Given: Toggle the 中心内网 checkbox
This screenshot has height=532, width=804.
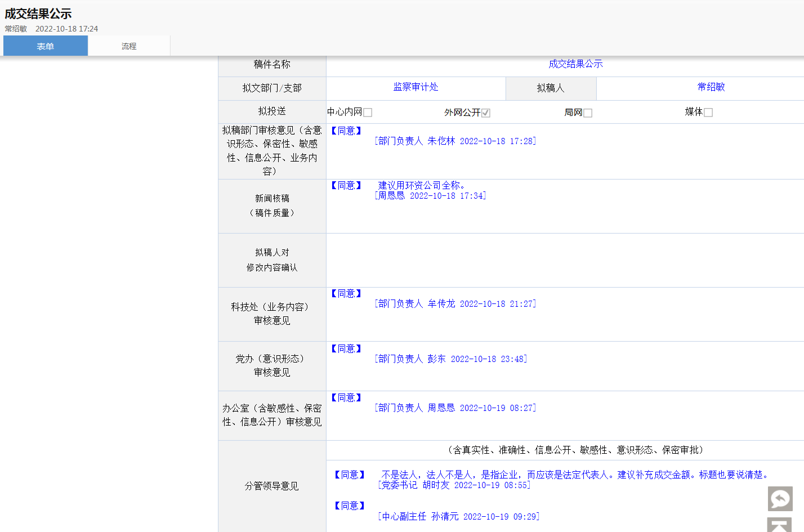Looking at the screenshot, I should (x=368, y=113).
